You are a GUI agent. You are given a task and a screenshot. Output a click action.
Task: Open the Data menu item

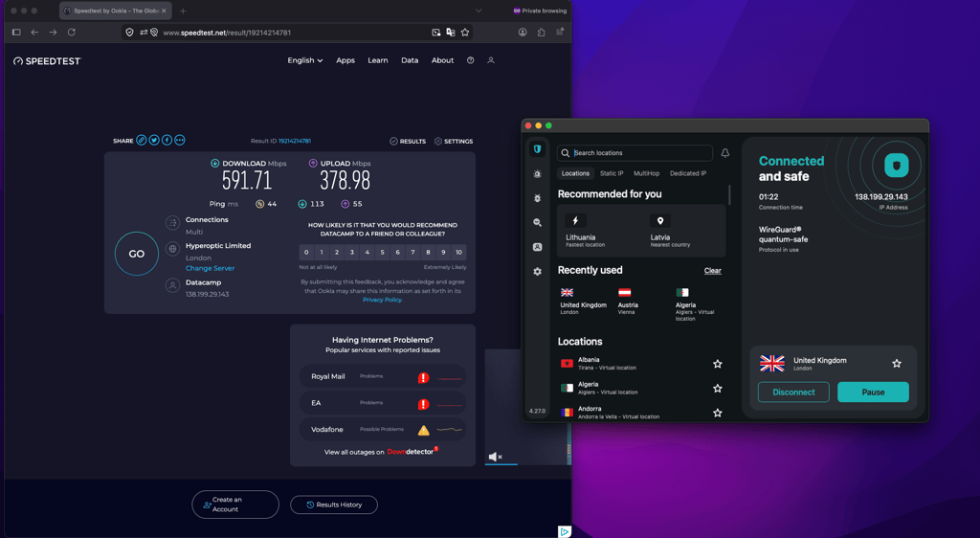[x=410, y=60]
